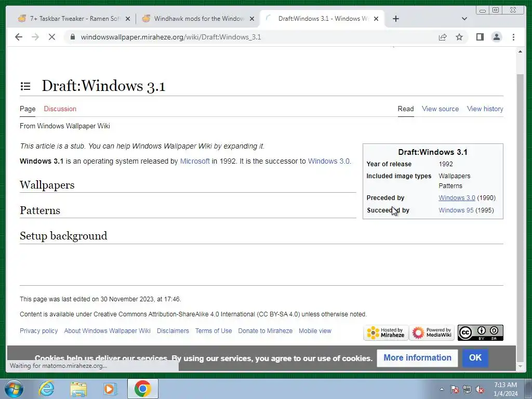This screenshot has width=532, height=399.
Task: Stop loading the page
Action: tap(52, 37)
